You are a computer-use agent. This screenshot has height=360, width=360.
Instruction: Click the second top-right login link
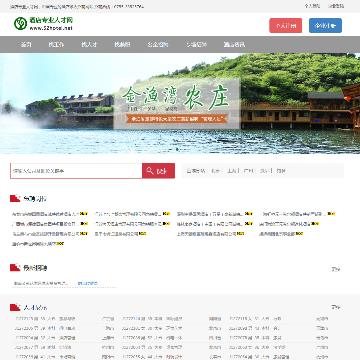click(336, 6)
